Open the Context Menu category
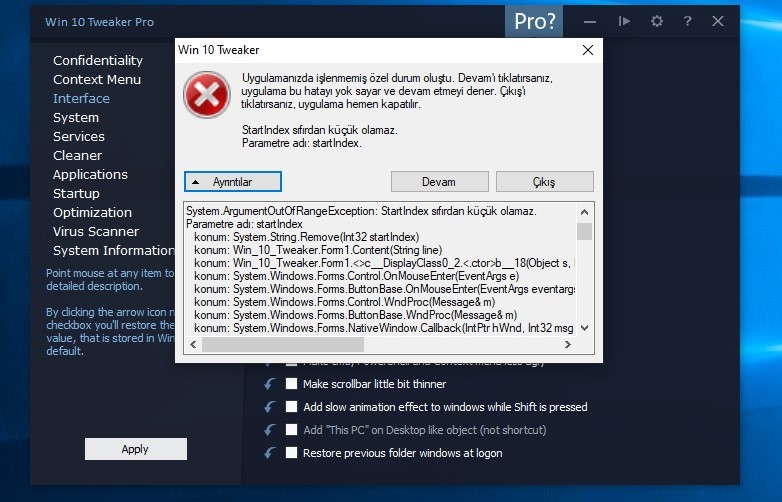This screenshot has height=502, width=782. [97, 79]
